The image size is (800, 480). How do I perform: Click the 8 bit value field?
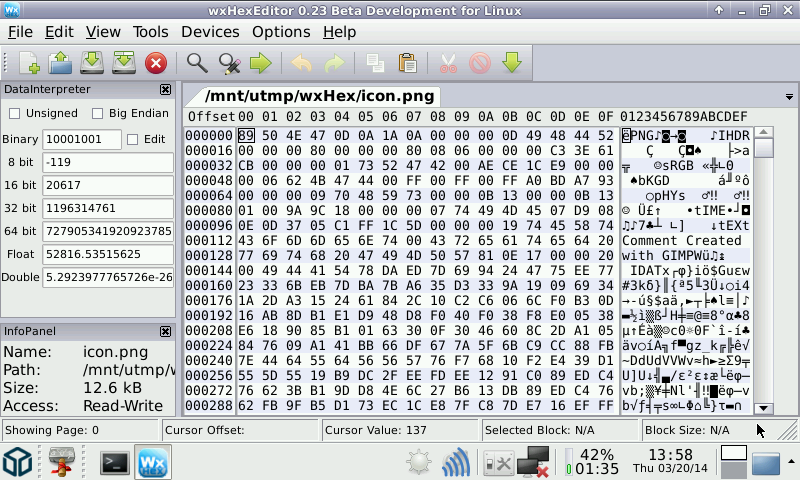[x=108, y=162]
